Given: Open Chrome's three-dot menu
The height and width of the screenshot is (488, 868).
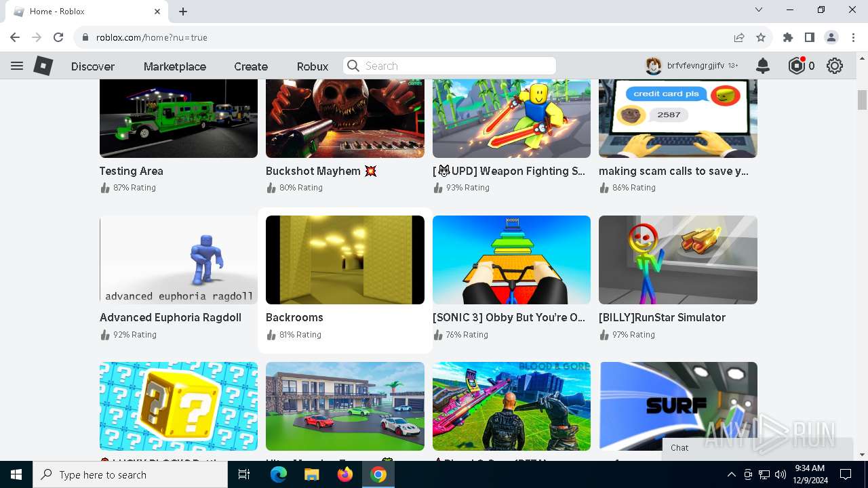Looking at the screenshot, I should [x=854, y=37].
